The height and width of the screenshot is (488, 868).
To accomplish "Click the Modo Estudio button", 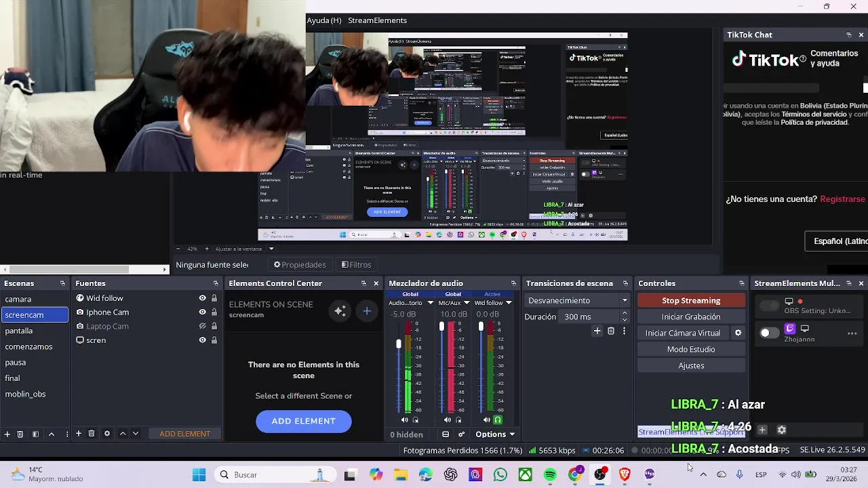I will 691,349.
